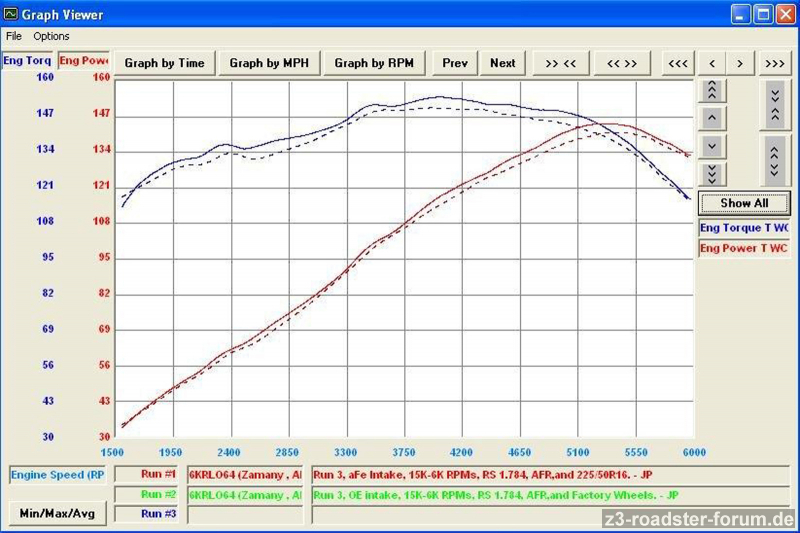This screenshot has height=533, width=800.
Task: Open Min/Max/Avg statistics
Action: point(57,513)
